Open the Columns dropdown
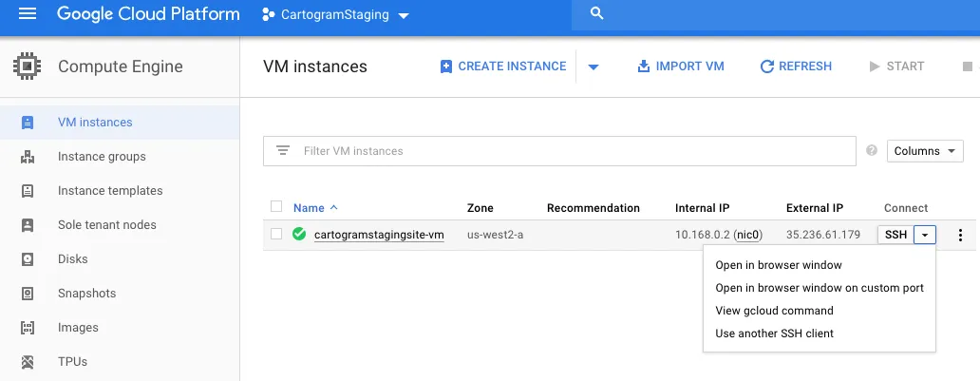The image size is (980, 381). pyautogui.click(x=925, y=151)
